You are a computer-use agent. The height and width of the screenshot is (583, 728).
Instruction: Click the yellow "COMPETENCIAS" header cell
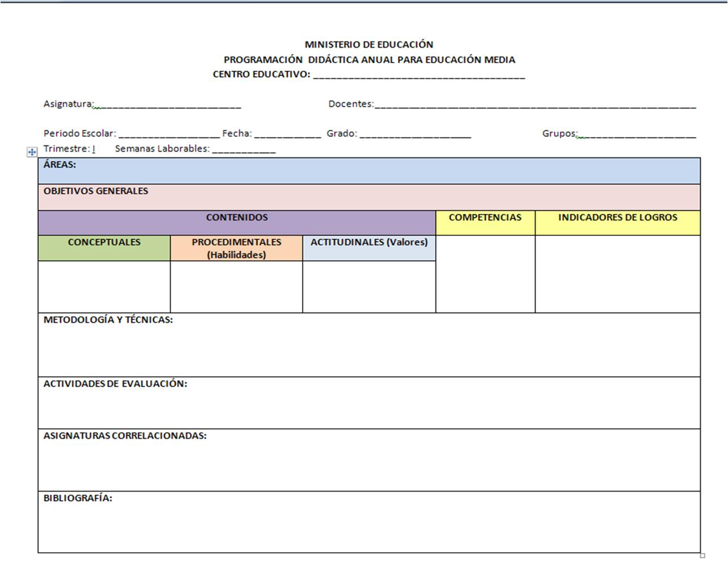click(x=484, y=217)
